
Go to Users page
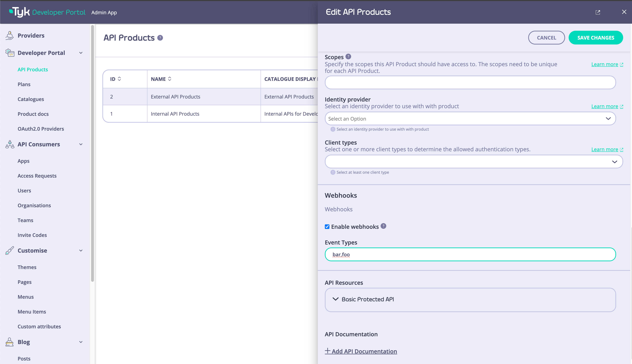[x=24, y=190]
